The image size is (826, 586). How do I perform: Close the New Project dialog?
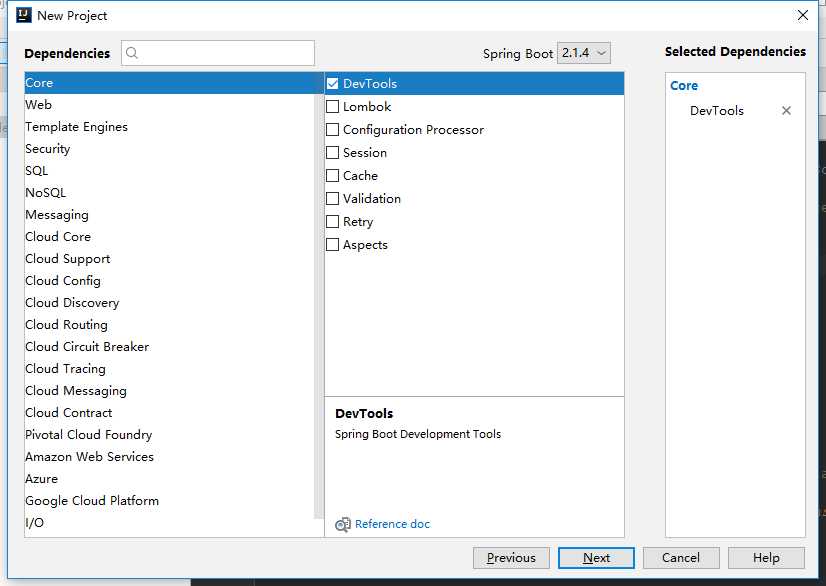point(802,15)
